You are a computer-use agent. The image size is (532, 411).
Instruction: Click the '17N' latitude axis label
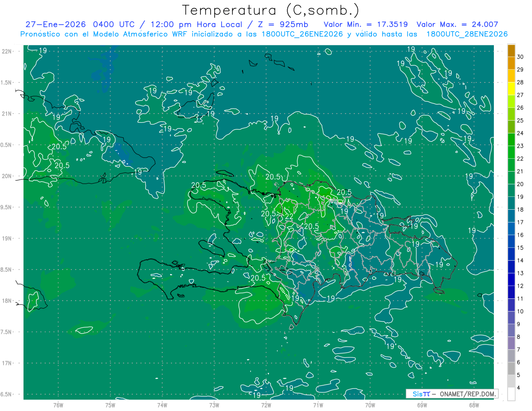coord(7,363)
